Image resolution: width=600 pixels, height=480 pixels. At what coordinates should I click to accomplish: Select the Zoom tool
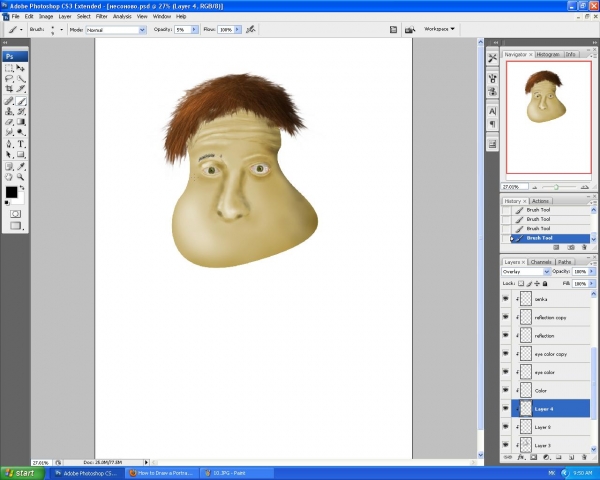pyautogui.click(x=21, y=177)
